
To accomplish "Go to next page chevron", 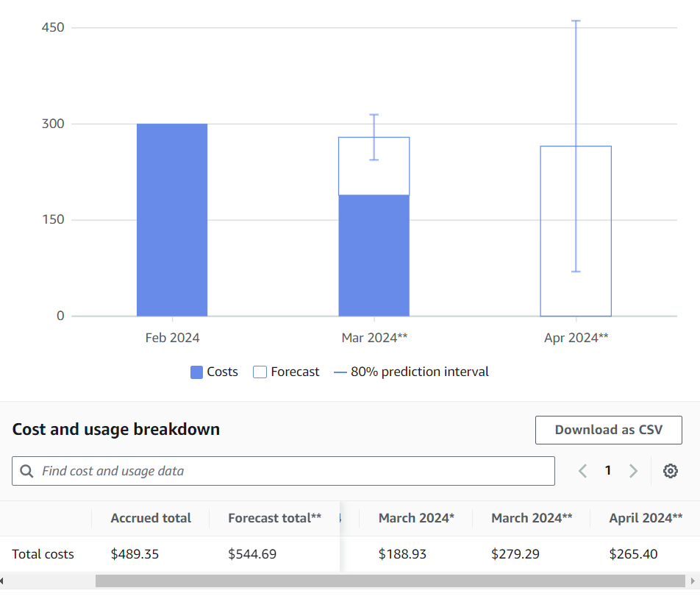I will click(x=633, y=471).
